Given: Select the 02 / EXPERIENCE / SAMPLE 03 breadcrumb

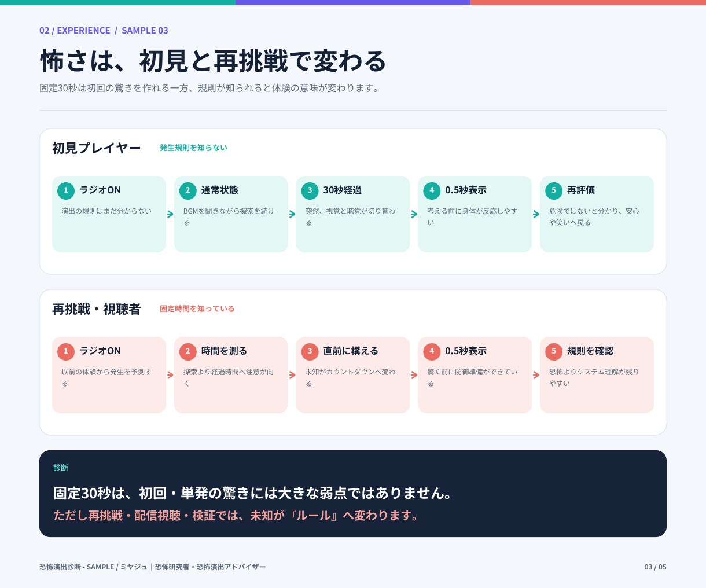Looking at the screenshot, I should pyautogui.click(x=104, y=31).
